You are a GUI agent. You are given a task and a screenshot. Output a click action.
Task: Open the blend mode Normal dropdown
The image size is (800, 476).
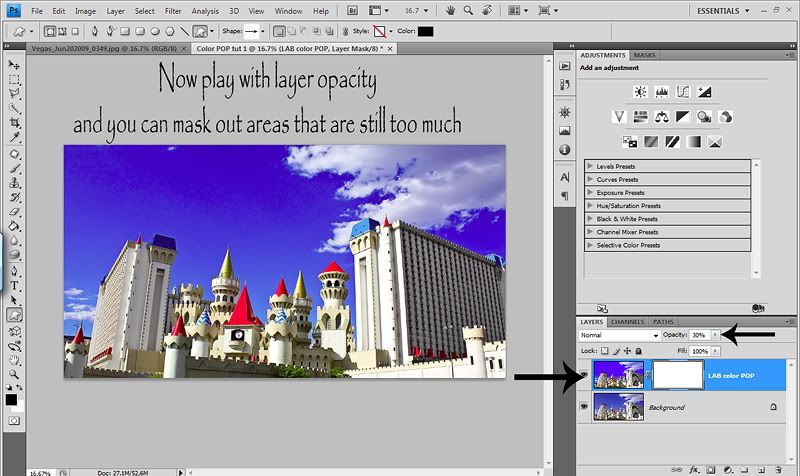620,335
